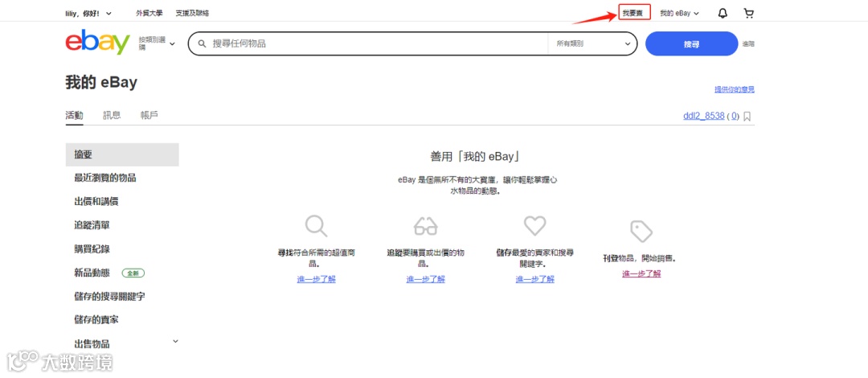
Task: Click 進一步了解 under 儲存最愛的賣家
Action: (534, 279)
